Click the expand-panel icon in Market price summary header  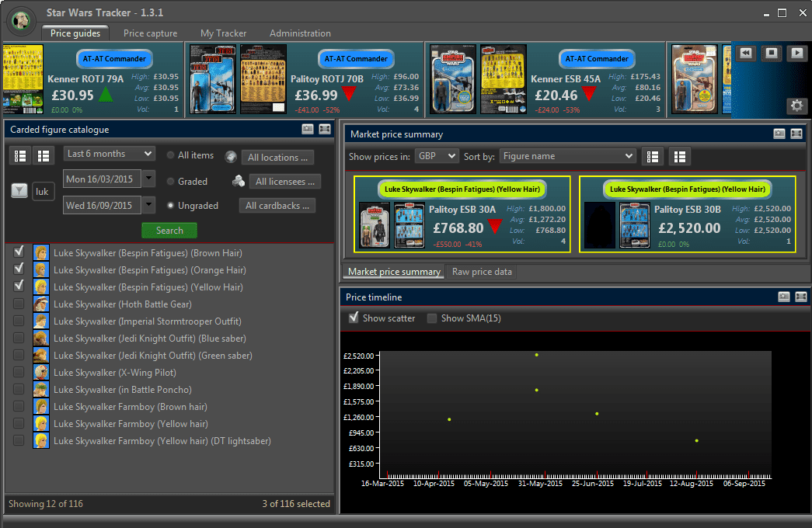796,134
